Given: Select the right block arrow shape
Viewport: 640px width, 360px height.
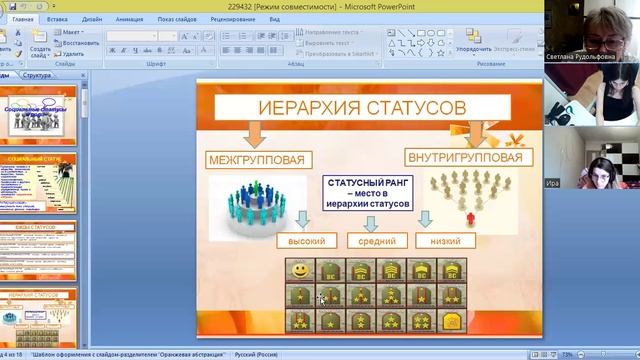Looking at the screenshot, I should click(421, 43).
